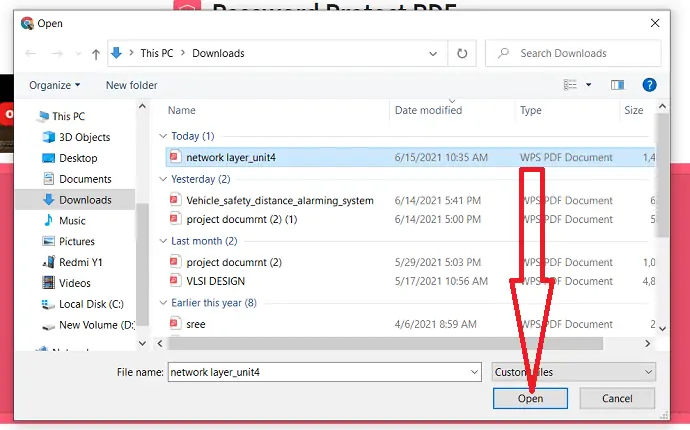
Task: Click the navigation pane scroll up arrow
Action: 142,107
